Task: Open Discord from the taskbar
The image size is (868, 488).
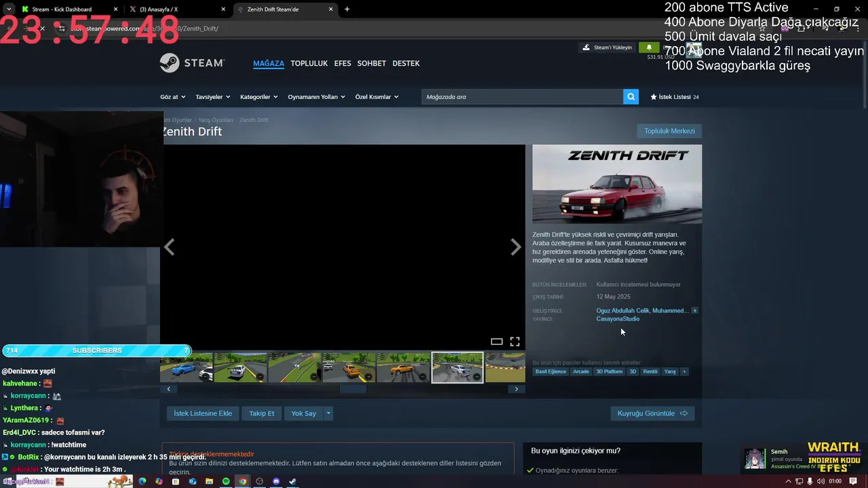Action: click(x=276, y=481)
